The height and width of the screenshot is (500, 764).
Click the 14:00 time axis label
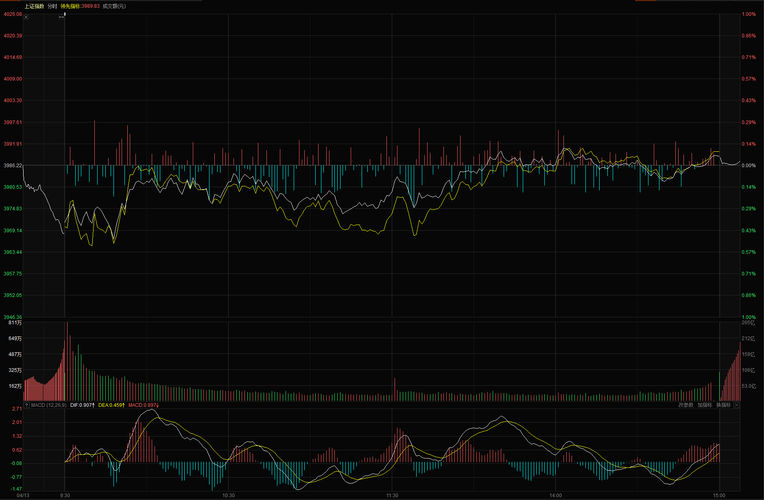[555, 496]
